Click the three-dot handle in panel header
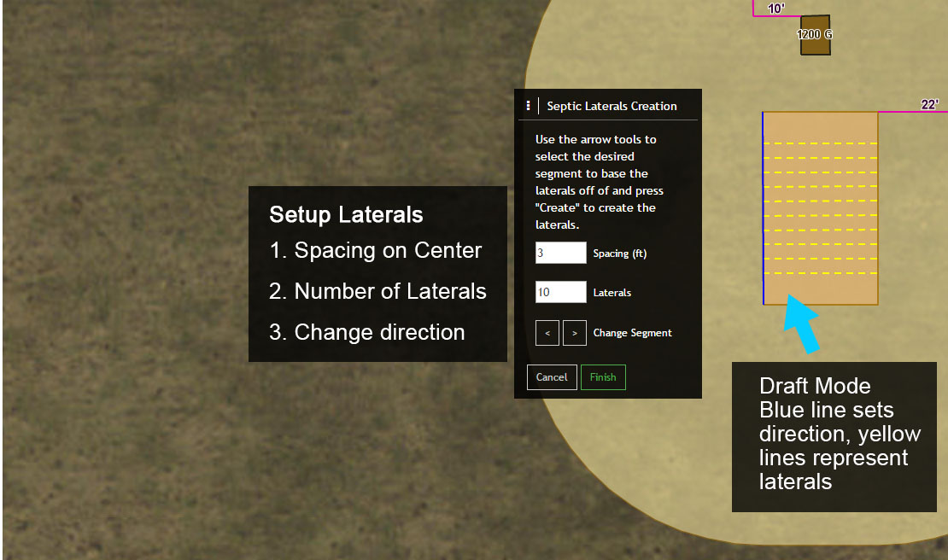The height and width of the screenshot is (560, 948). [x=528, y=106]
